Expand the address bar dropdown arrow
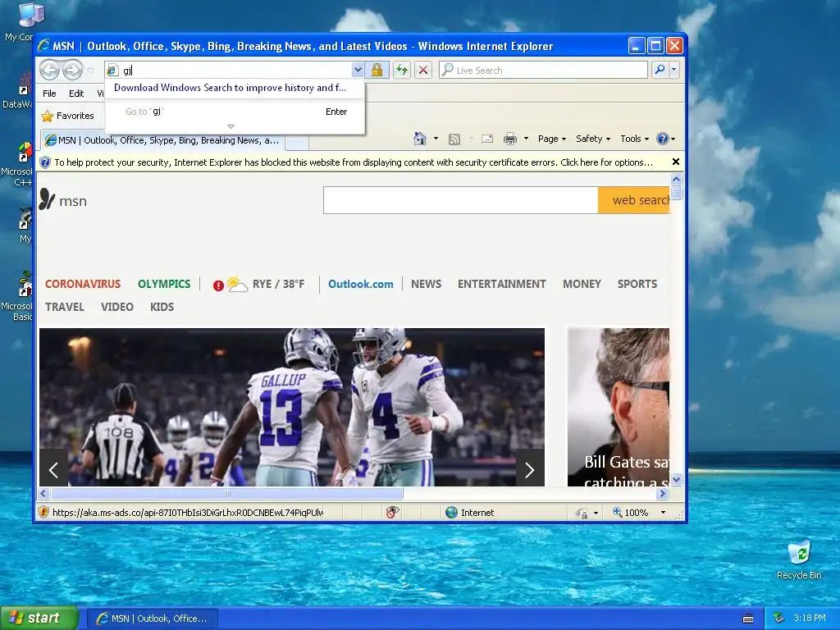 (x=358, y=70)
